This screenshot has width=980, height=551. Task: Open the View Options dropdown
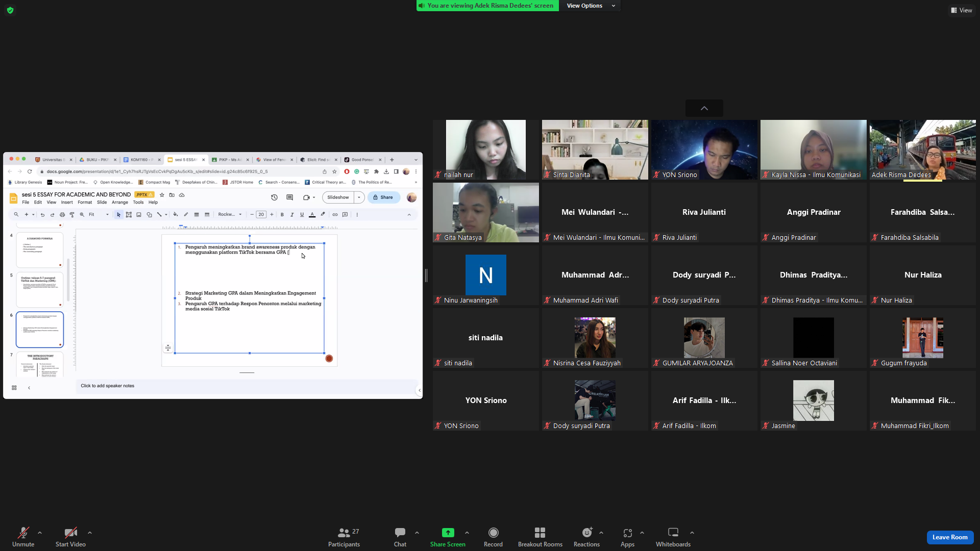591,6
